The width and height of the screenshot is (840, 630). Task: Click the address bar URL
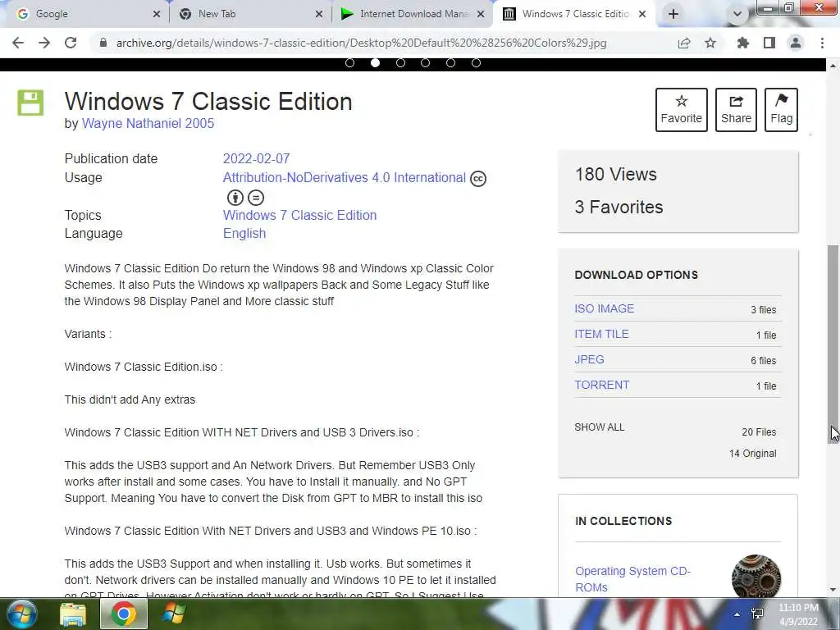coord(361,43)
